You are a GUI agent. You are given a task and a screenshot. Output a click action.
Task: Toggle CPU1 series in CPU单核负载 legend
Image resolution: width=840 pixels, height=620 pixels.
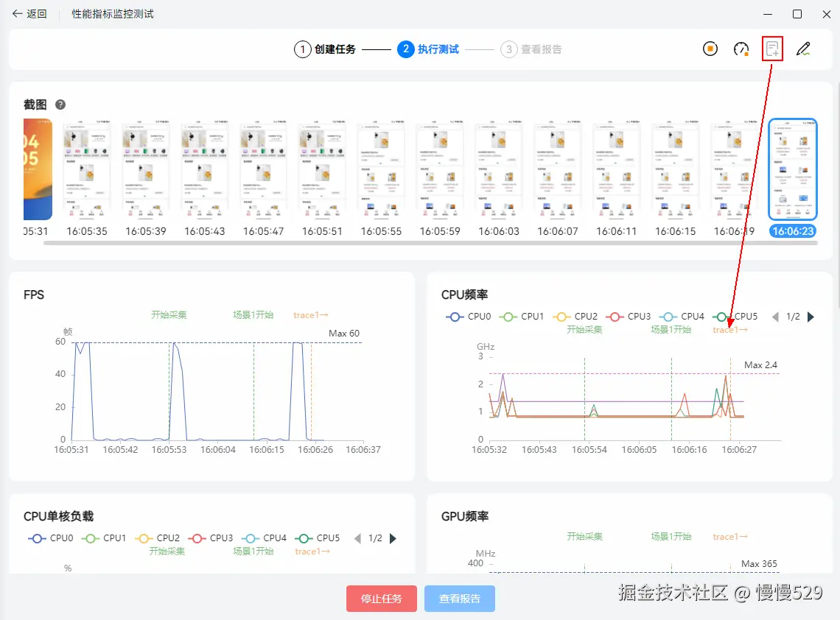[x=103, y=538]
